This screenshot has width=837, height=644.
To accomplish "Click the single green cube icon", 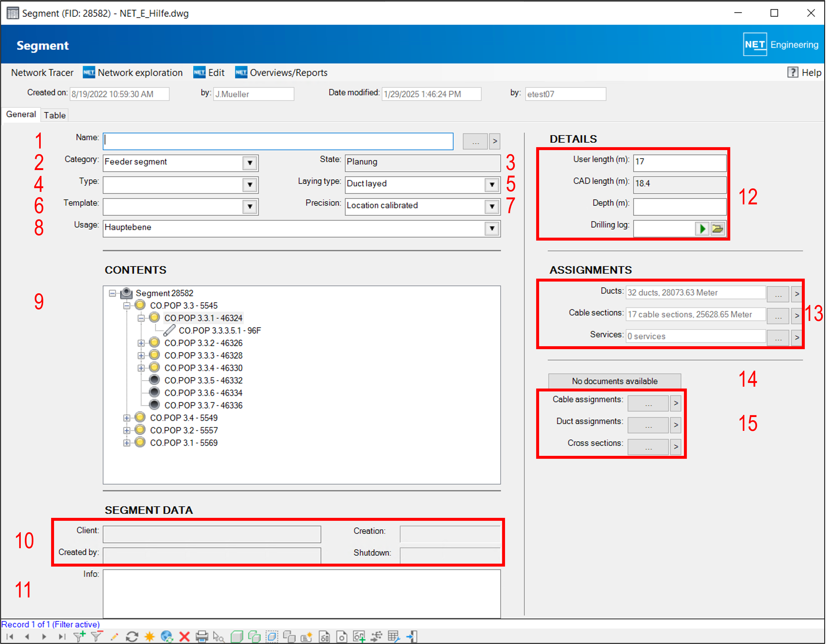I will [237, 636].
